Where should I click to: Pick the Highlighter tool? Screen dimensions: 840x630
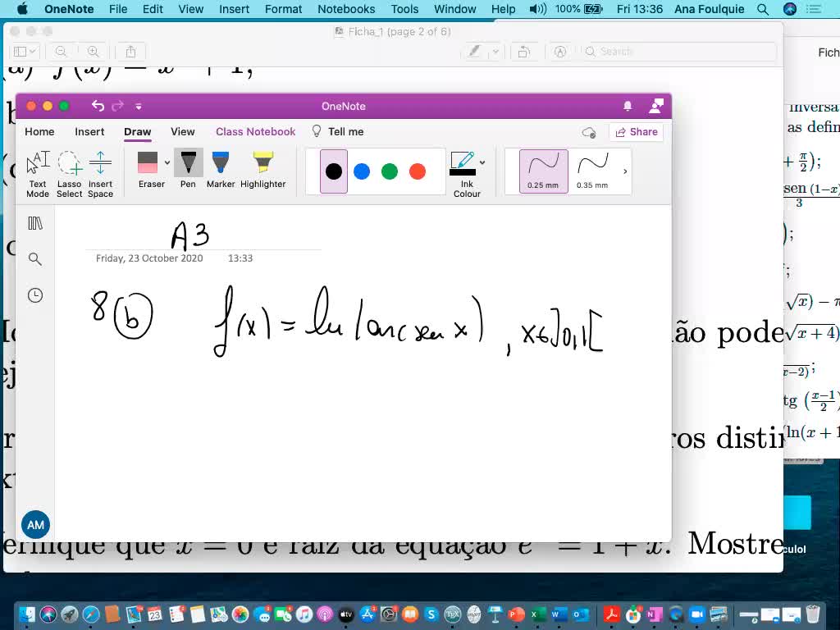click(x=263, y=169)
